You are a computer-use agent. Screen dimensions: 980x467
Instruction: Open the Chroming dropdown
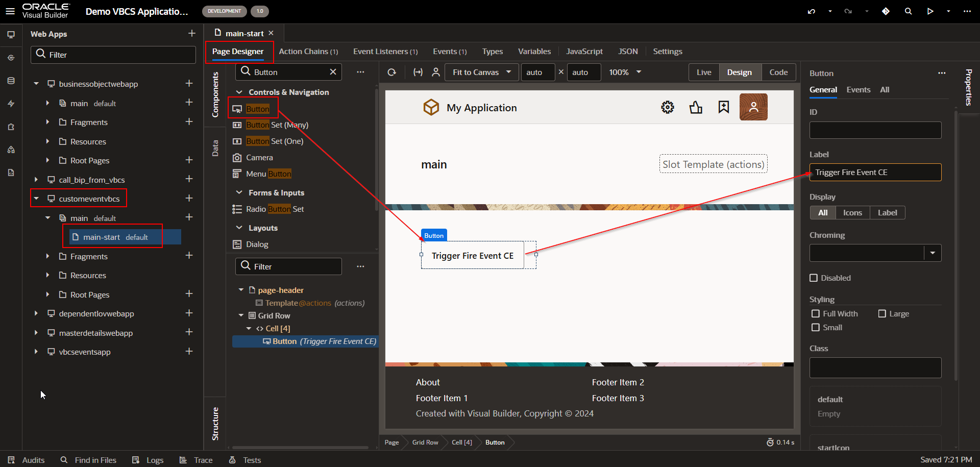coord(933,253)
